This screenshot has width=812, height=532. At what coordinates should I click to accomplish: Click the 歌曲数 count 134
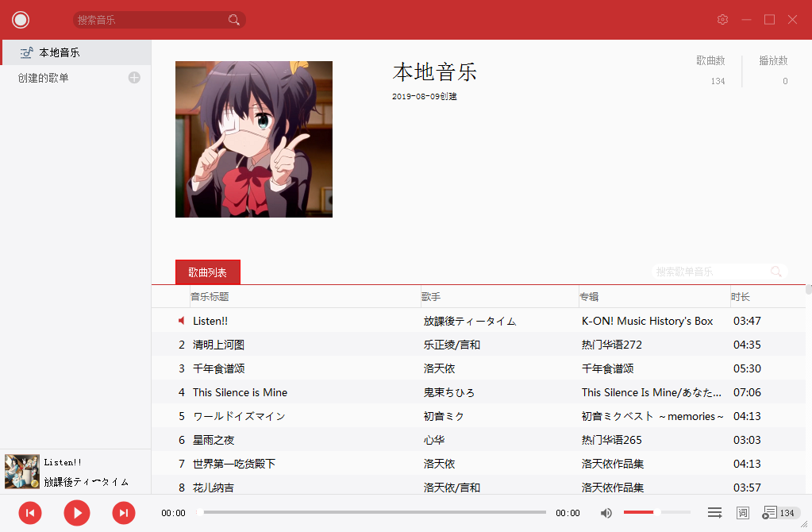point(718,81)
